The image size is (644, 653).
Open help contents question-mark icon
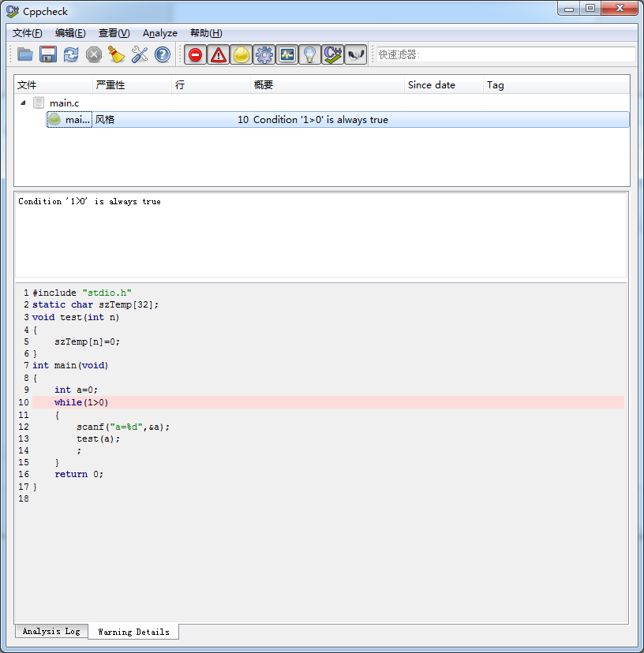pos(163,54)
